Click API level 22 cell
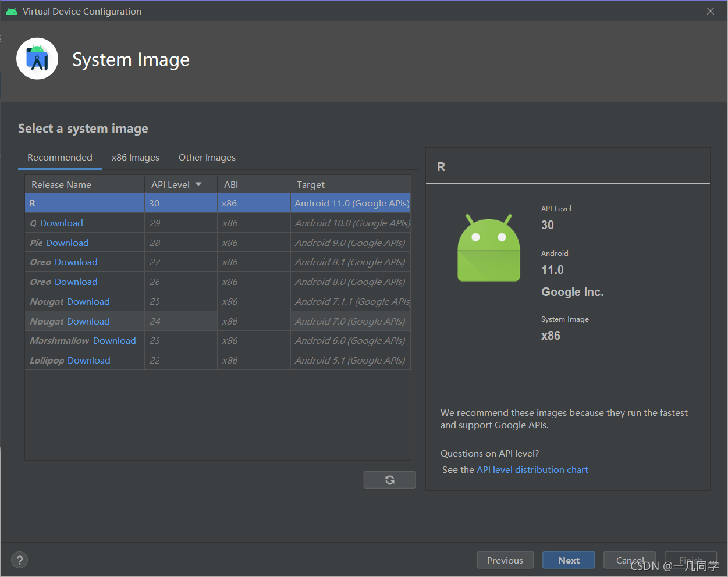728x577 pixels. coord(181,361)
